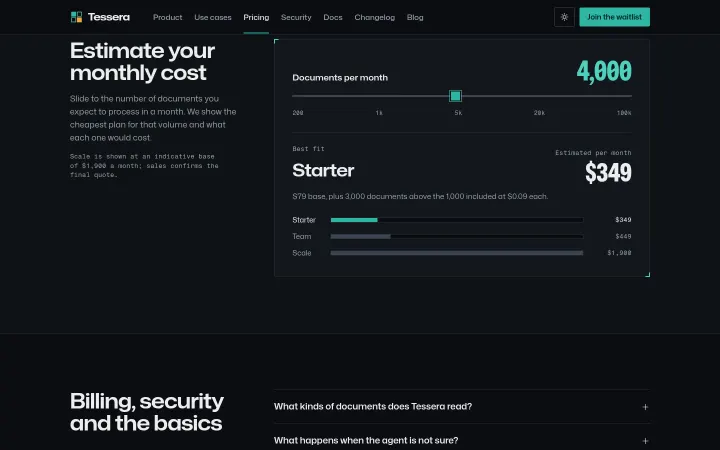The image size is (720, 450).
Task: Click the Tessera brand name
Action: [x=109, y=17]
